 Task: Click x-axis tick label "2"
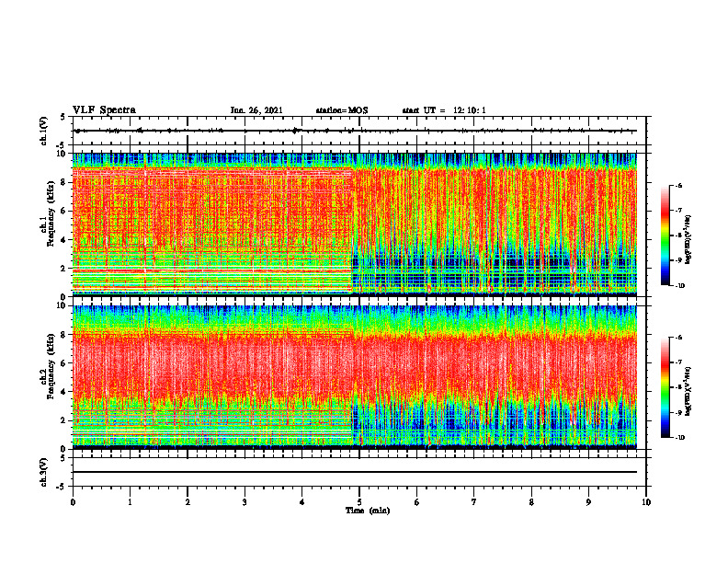click(x=188, y=502)
